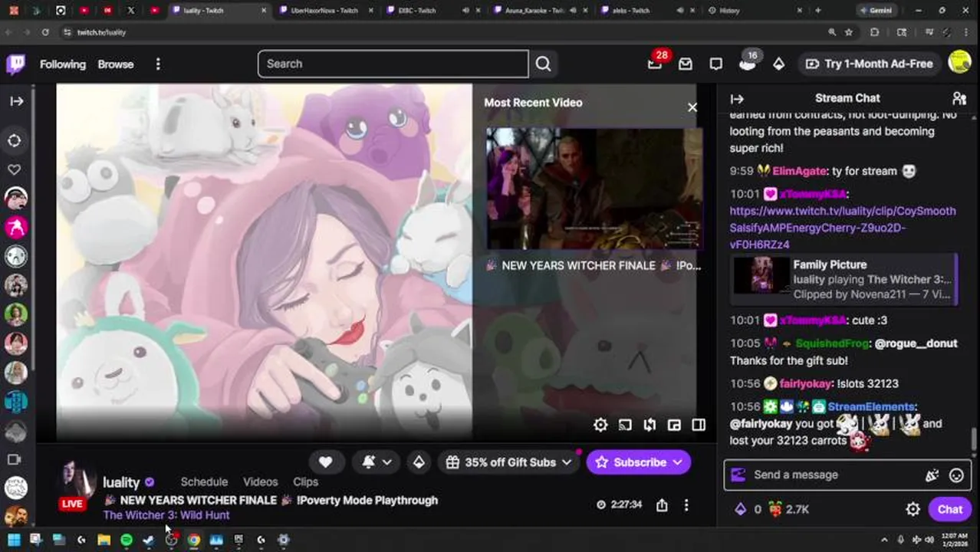Open the Subscribe dropdown button
The image size is (980, 552).
point(638,462)
